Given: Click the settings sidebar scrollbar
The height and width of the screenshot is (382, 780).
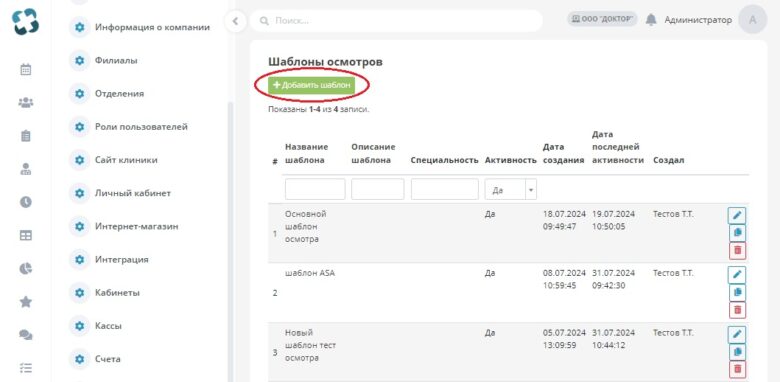Looking at the screenshot, I should 230,241.
